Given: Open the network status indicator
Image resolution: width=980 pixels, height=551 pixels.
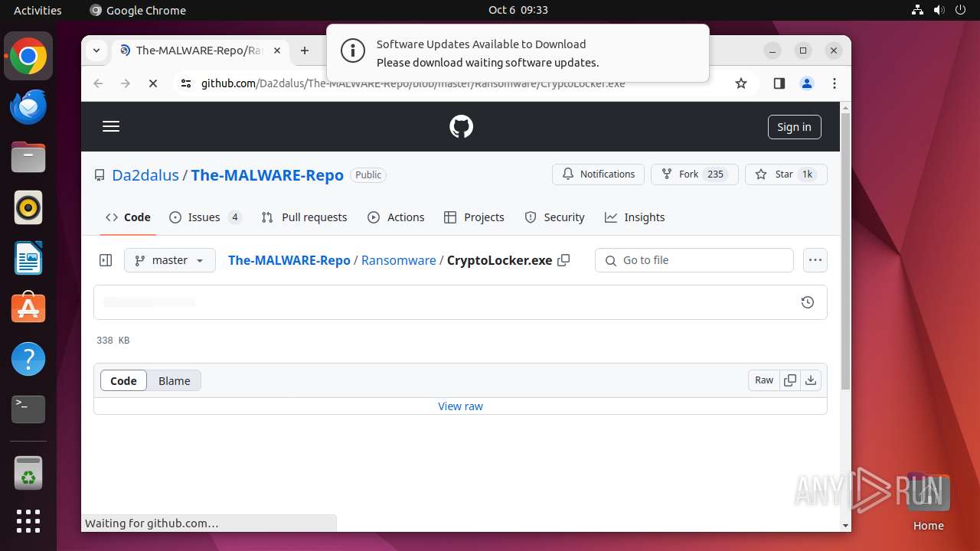Looking at the screenshot, I should pos(917,10).
